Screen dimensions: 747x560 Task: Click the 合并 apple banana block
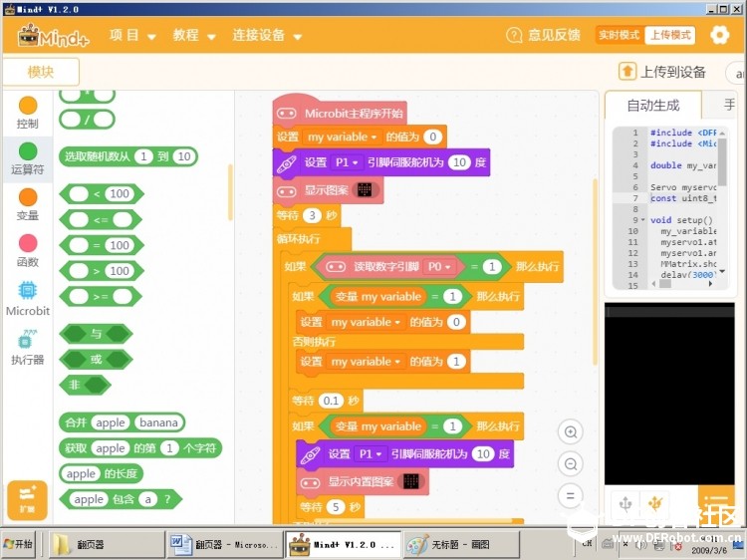122,422
